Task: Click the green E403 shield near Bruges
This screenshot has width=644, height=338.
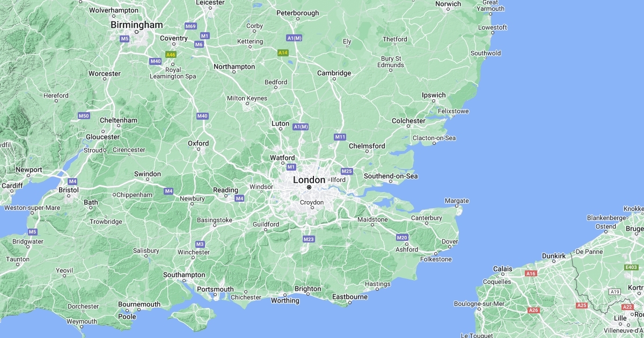Action: click(x=631, y=267)
